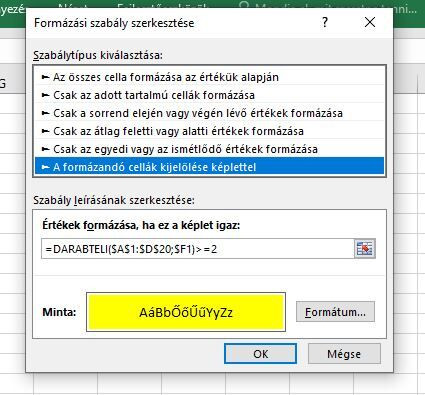This screenshot has height=395, width=425.
Task: Select 'Az összes cella formázása az értékük alapján'
Action: click(209, 77)
